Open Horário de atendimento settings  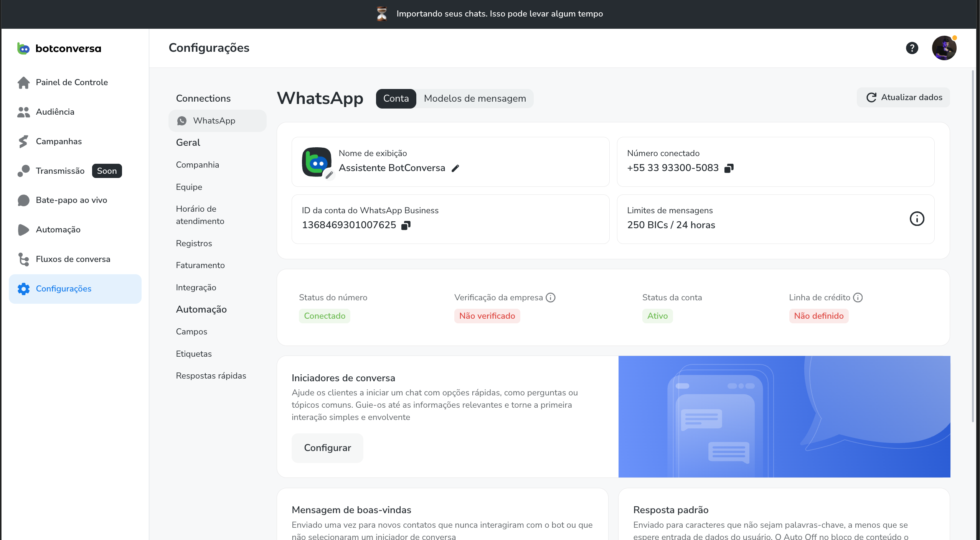click(200, 215)
